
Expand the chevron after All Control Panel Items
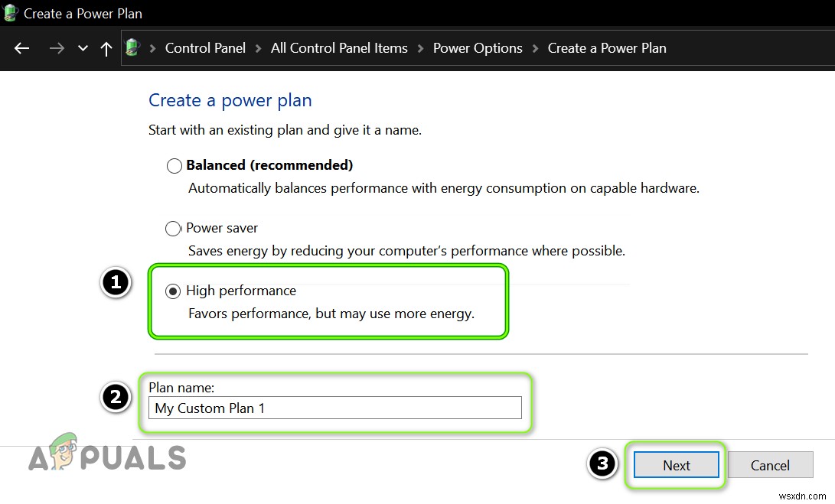[x=419, y=47]
